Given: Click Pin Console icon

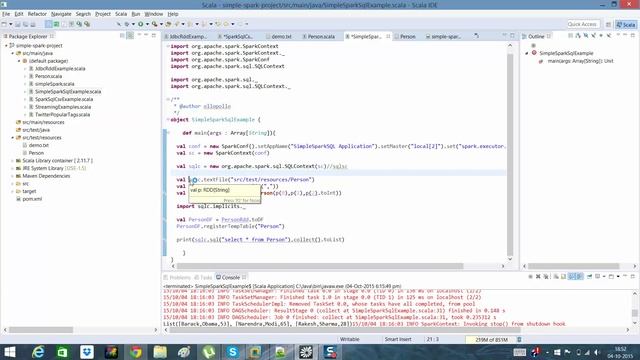Looking at the screenshot, I should click(x=589, y=277).
